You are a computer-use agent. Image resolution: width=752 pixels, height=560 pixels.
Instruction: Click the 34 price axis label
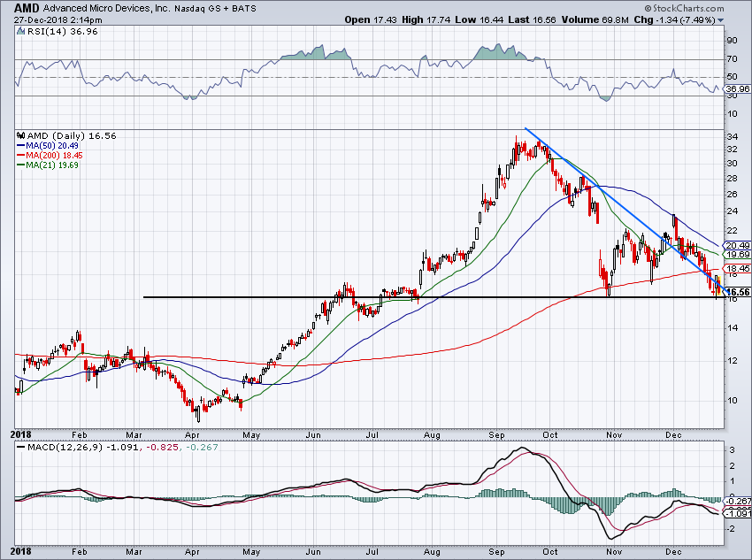[x=732, y=137]
